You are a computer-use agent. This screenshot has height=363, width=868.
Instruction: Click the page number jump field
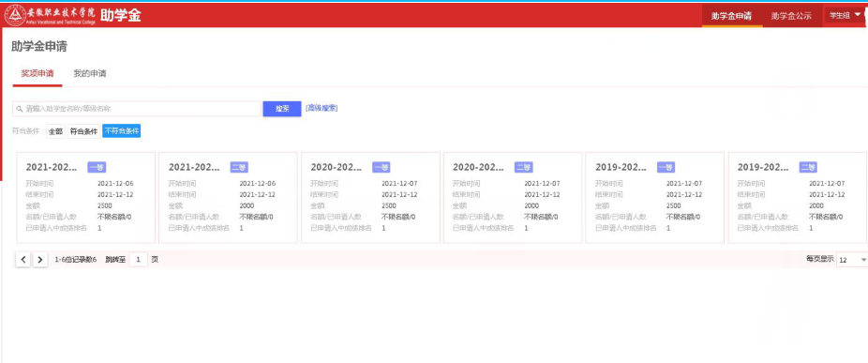coord(139,260)
